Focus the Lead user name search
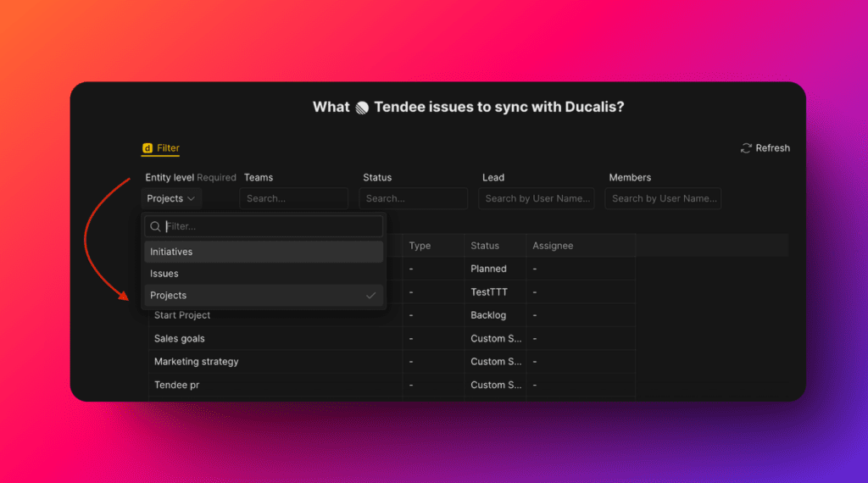868x483 pixels. coord(536,198)
